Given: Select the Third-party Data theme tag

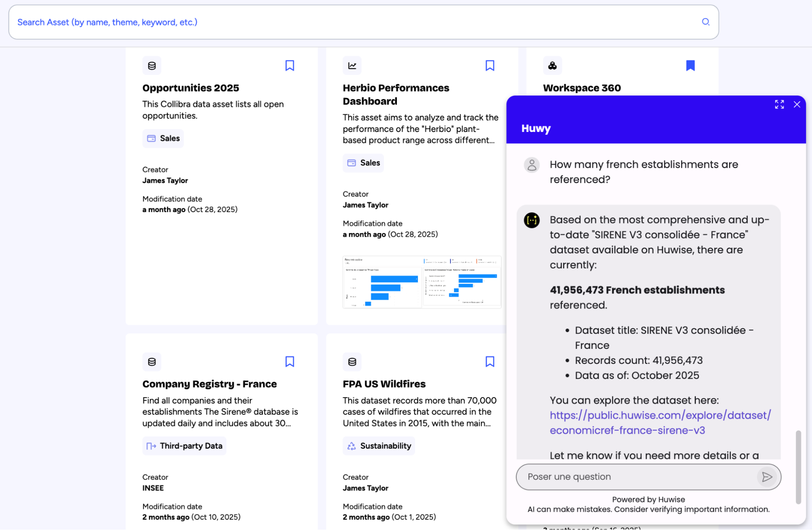Looking at the screenshot, I should coord(184,446).
